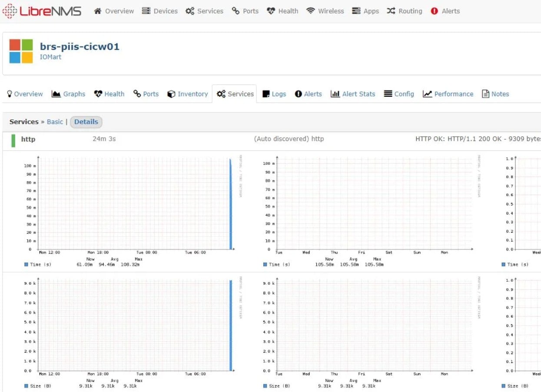Select the Basic services view
Image resolution: width=541 pixels, height=392 pixels.
[55, 122]
